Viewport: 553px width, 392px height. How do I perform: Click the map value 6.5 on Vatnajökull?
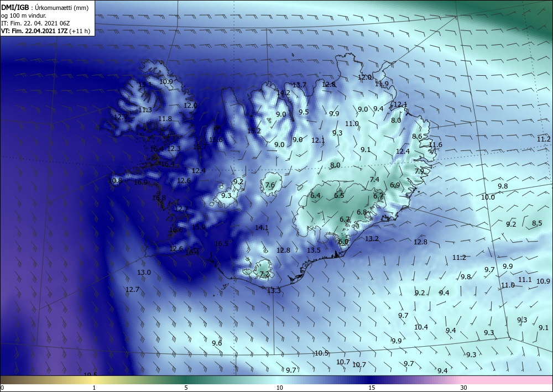click(339, 195)
